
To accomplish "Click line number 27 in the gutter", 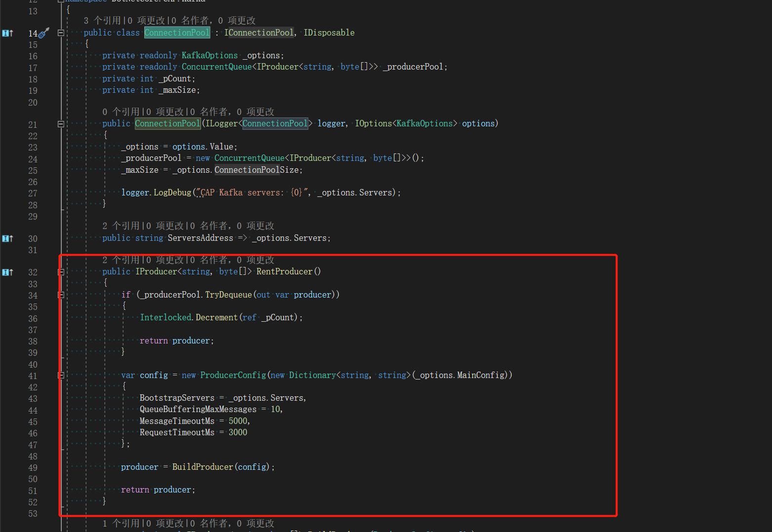I will 33,193.
